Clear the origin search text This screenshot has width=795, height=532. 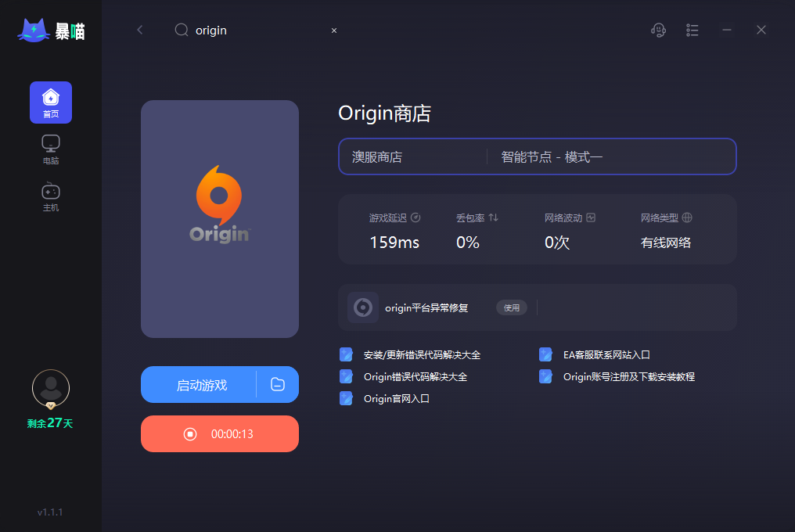click(334, 31)
